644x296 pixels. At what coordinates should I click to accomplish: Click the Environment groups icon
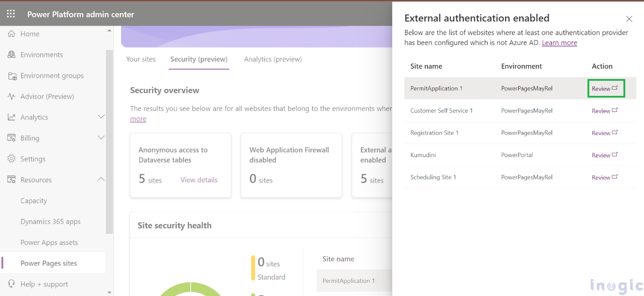(12, 76)
